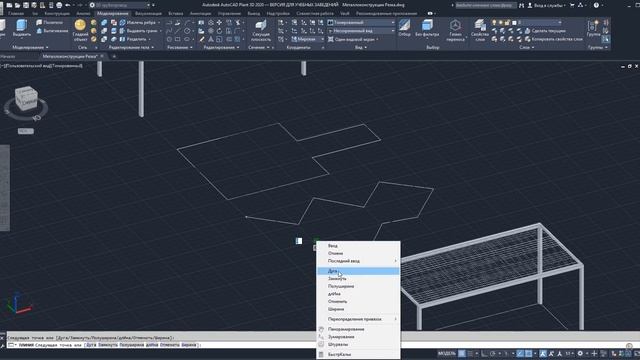Click the 'Политело' button
The width and height of the screenshot is (640, 360).
(50, 22)
